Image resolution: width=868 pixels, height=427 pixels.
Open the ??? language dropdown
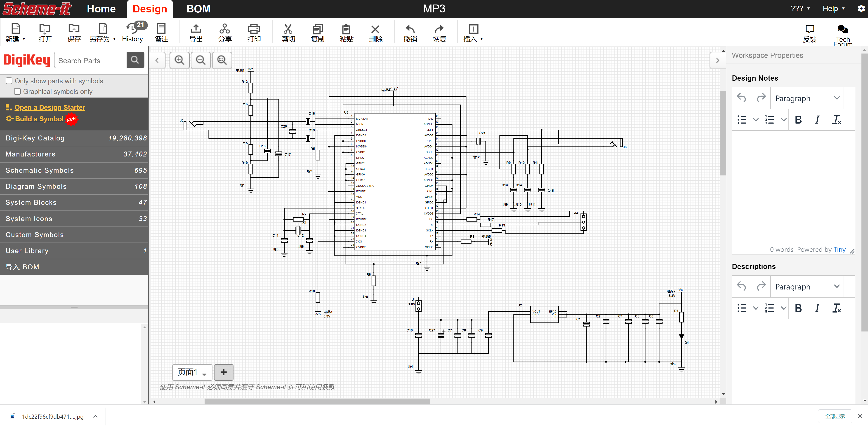(800, 9)
